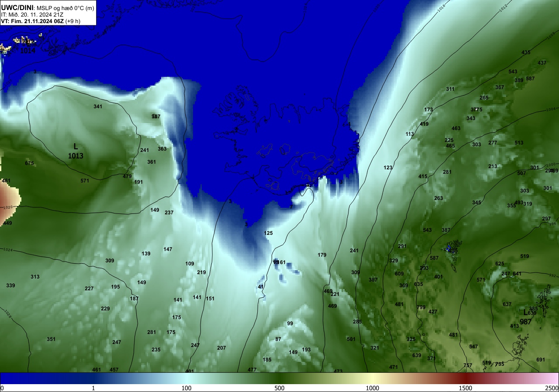Click the isobar label 1020 on left edge

pyautogui.click(x=7, y=208)
